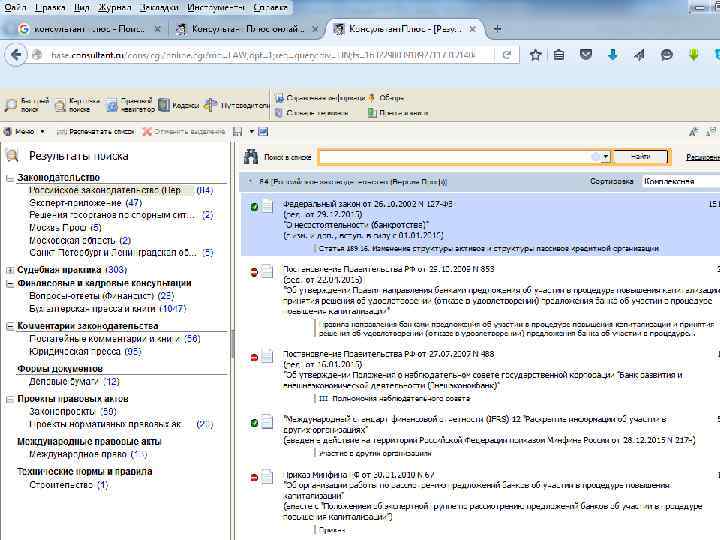The height and width of the screenshot is (540, 720).
Task: Select Эксперт-приложение (47) in the tree
Action: [x=85, y=203]
